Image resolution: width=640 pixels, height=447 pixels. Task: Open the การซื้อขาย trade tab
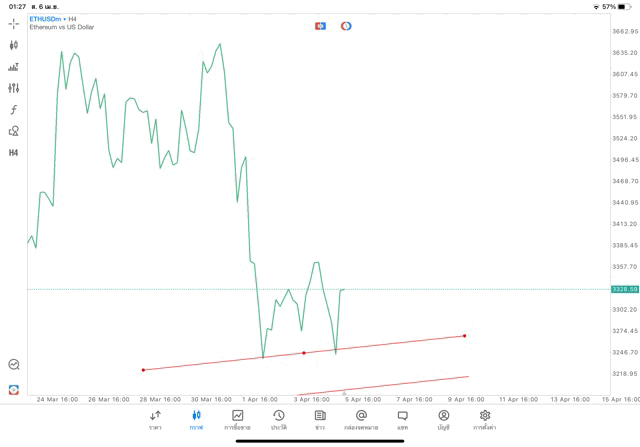click(238, 419)
